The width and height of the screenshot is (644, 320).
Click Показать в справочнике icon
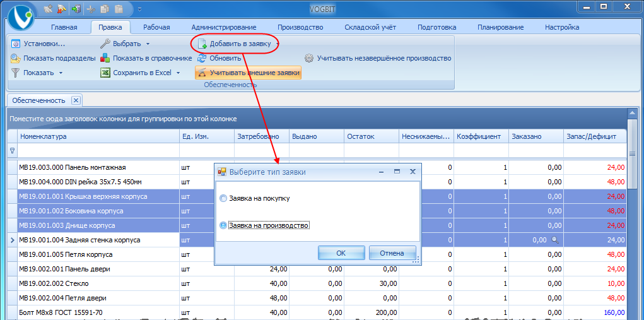coord(105,58)
